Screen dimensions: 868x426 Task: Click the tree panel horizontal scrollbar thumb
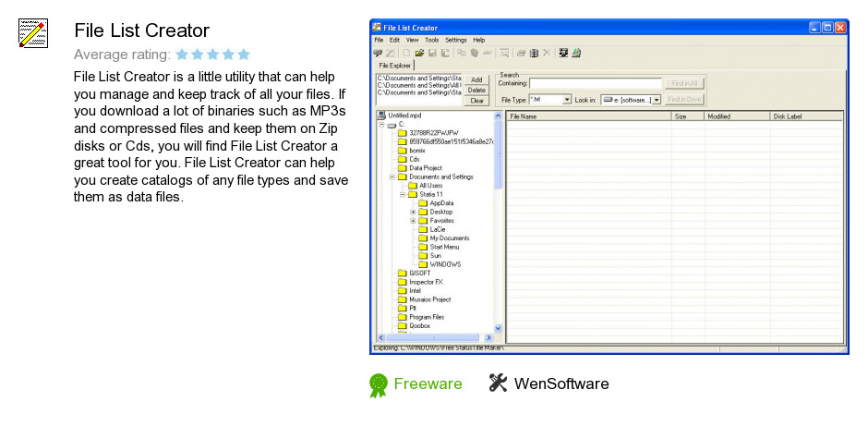[x=432, y=337]
